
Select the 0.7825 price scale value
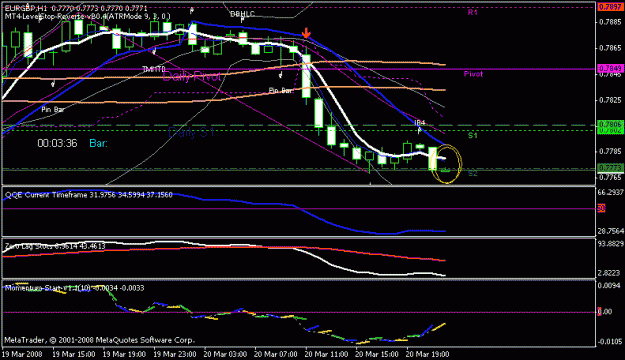pos(611,100)
